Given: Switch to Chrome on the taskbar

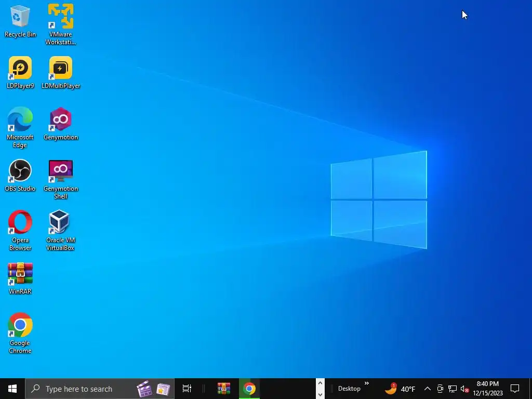Looking at the screenshot, I should coord(249,389).
